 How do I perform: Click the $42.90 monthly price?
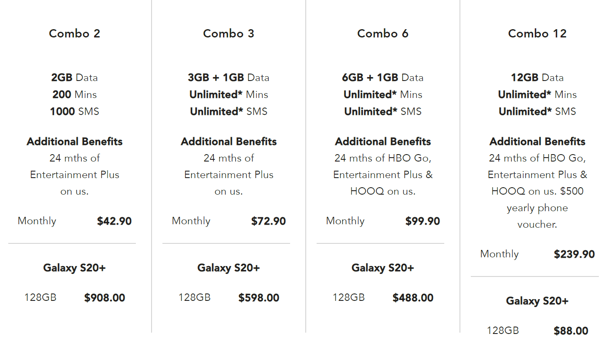point(114,221)
